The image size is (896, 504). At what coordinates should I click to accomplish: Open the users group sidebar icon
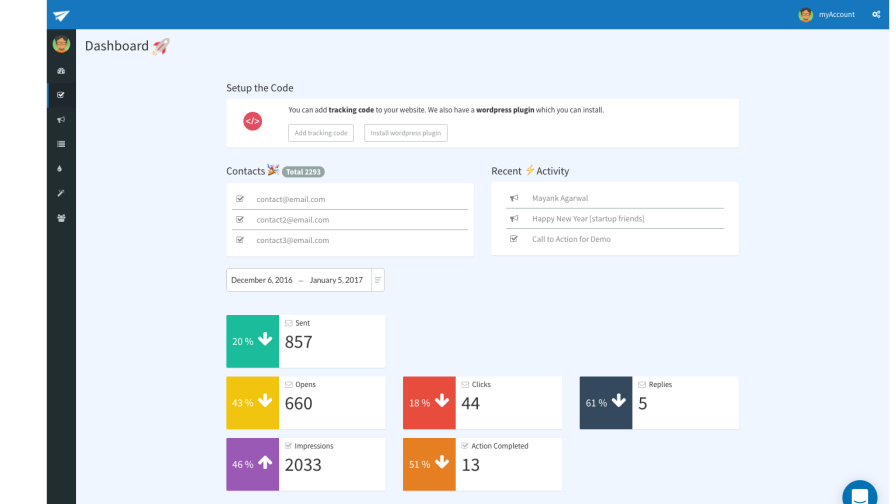(61, 218)
